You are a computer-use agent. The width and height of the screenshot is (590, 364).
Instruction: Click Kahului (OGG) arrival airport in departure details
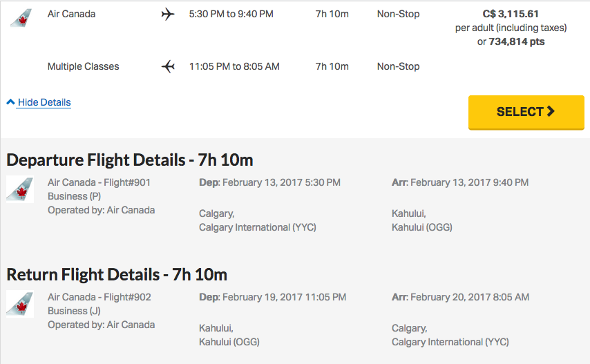click(x=422, y=227)
